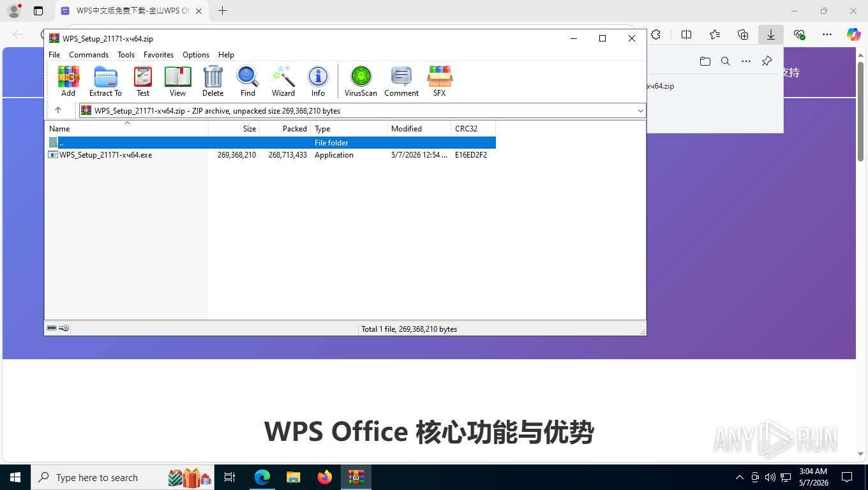
Task: Click the E16ED2F2 CRC32 value
Action: point(471,154)
